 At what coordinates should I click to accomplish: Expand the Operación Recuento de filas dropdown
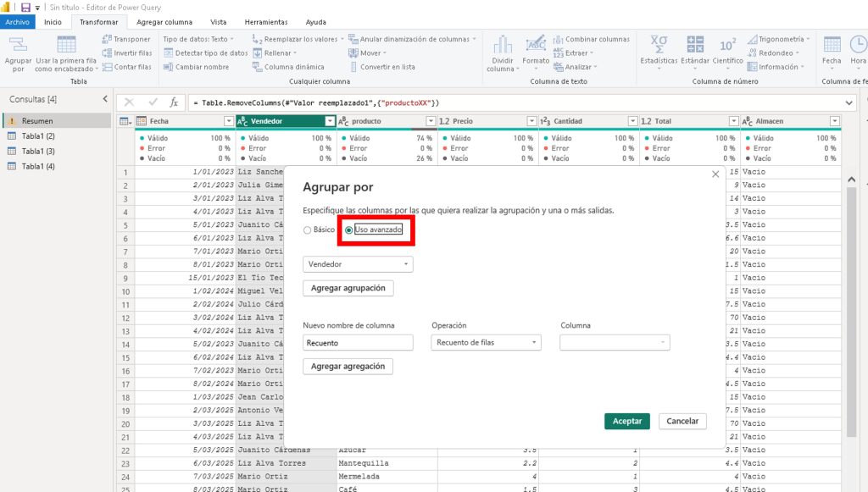pyautogui.click(x=486, y=343)
